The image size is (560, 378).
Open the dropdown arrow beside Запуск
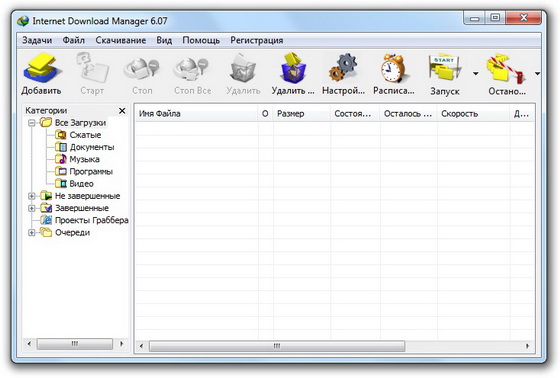pos(475,74)
